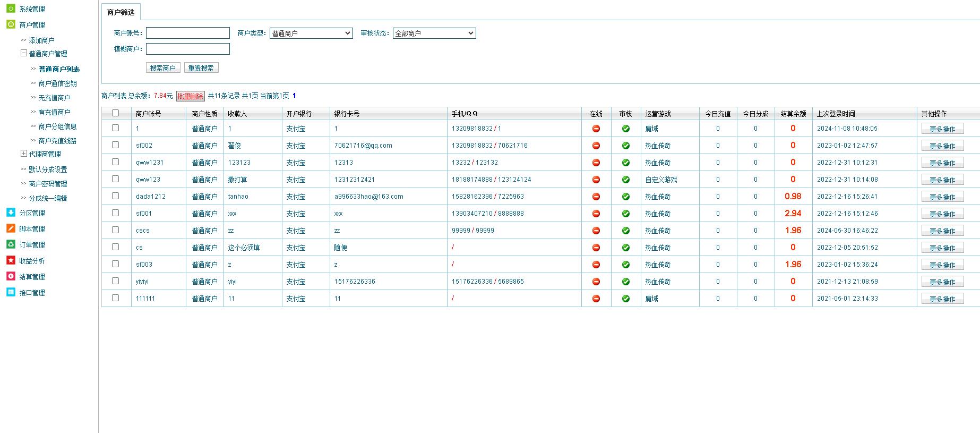
Task: Click the 订单管理 green recycle icon
Action: point(11,244)
